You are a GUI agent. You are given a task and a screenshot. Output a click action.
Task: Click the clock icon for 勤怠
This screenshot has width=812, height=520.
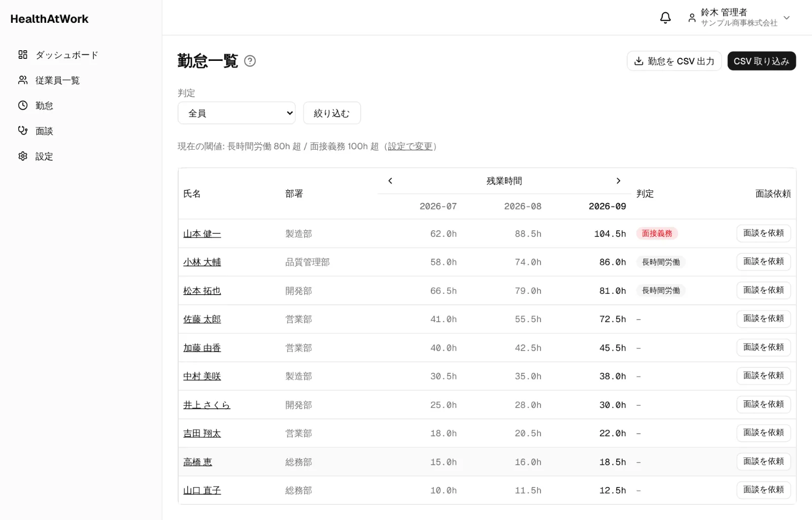point(23,106)
